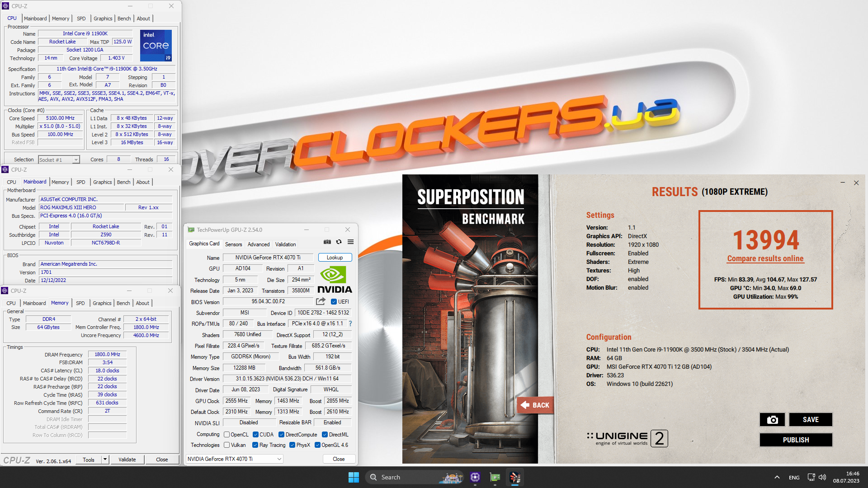Toggle the Vulkan checkbox

[227, 445]
